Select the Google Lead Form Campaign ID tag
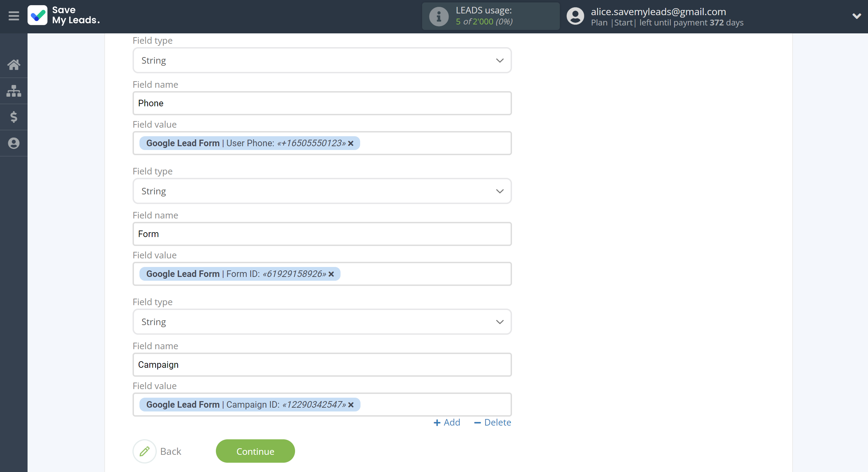Viewport: 868px width, 472px height. [250, 405]
